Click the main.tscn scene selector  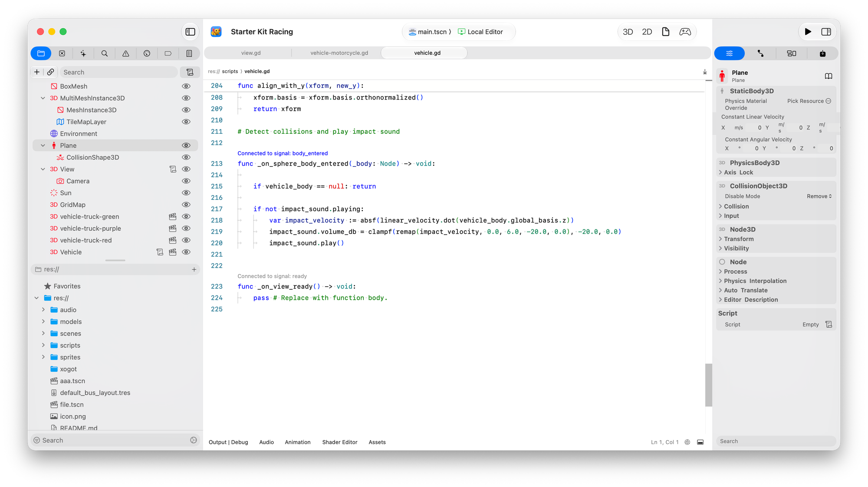(x=430, y=32)
